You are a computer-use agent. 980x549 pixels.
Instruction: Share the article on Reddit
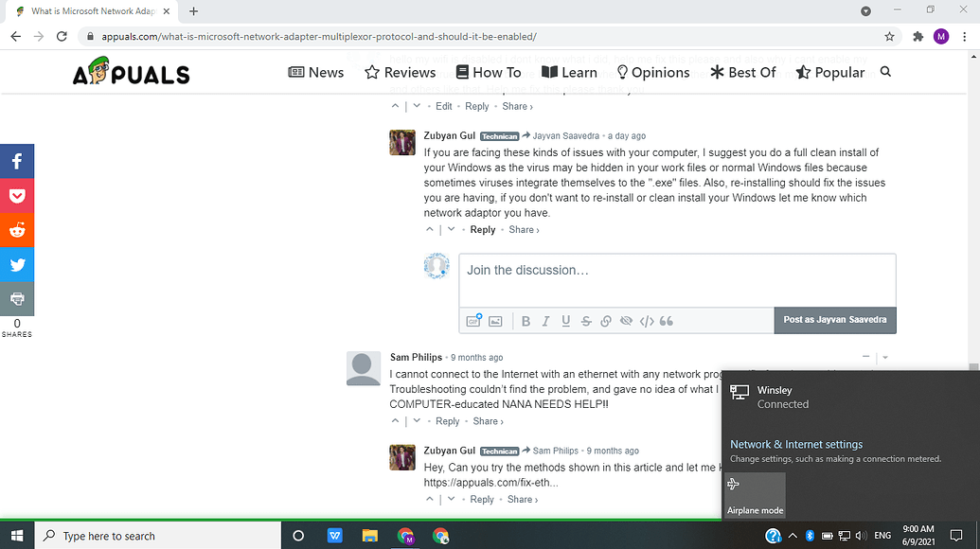coord(17,230)
